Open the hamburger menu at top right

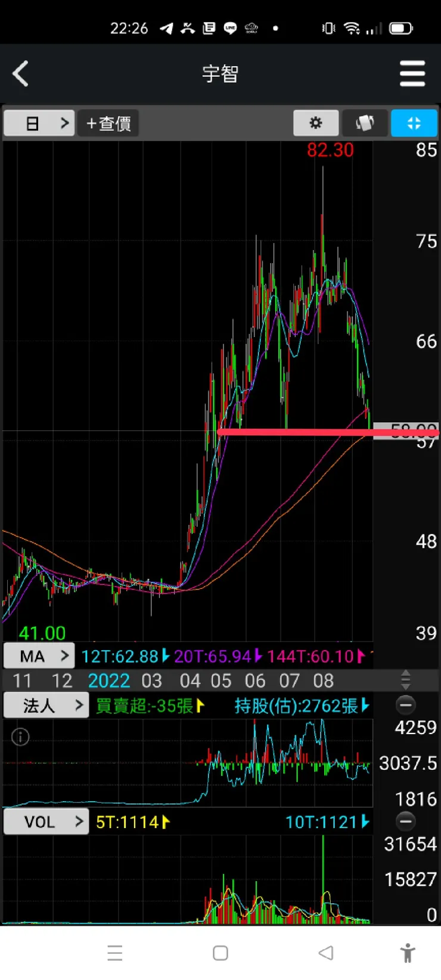412,74
